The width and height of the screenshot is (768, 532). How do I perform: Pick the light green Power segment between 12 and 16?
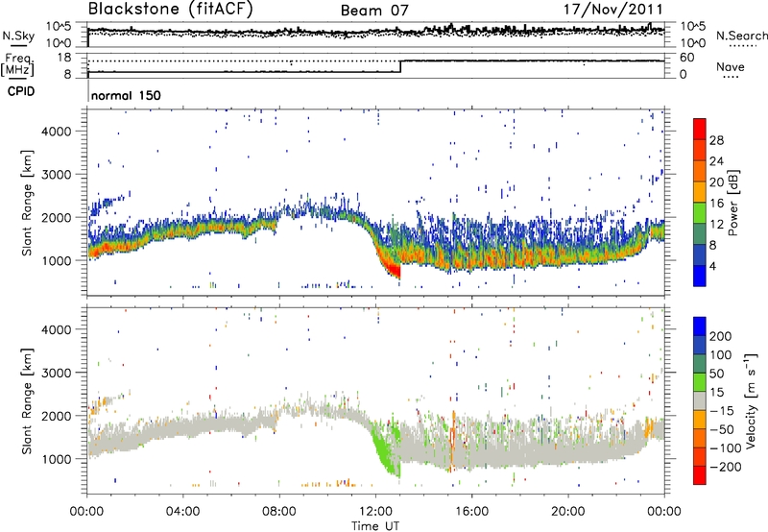pos(700,213)
